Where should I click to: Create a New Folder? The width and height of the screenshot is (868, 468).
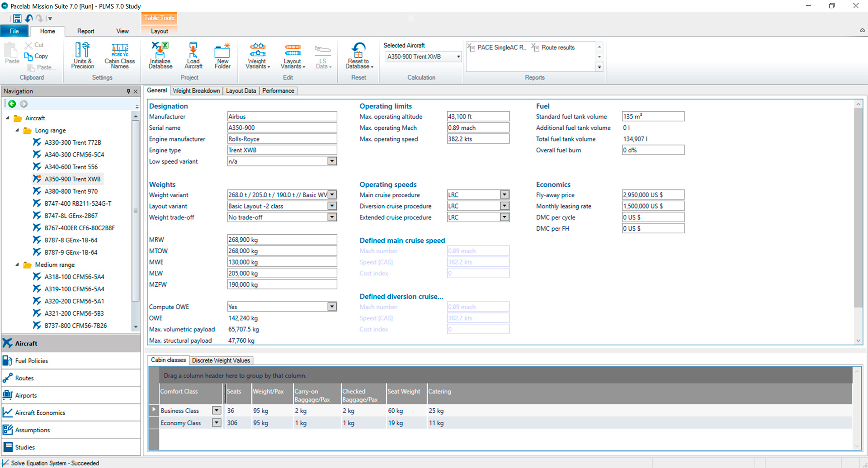[222, 56]
